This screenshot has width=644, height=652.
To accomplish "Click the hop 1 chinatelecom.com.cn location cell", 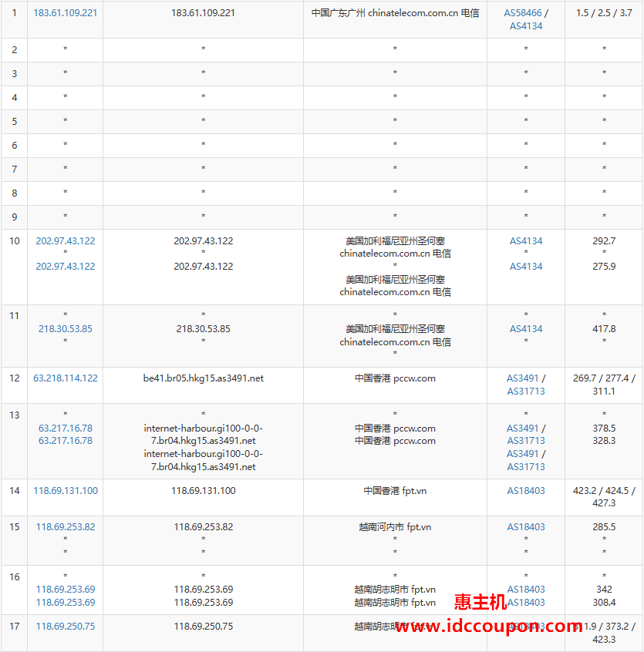I will 395,13.
